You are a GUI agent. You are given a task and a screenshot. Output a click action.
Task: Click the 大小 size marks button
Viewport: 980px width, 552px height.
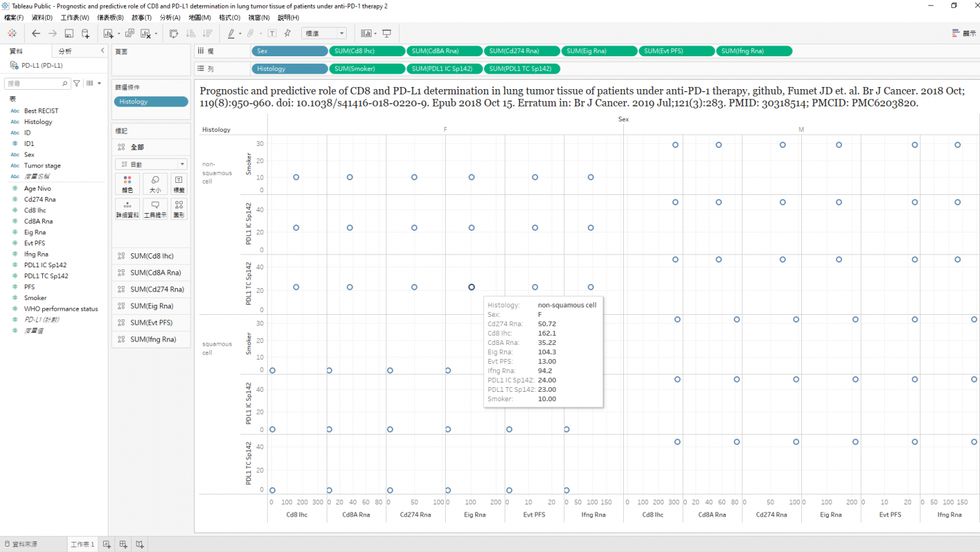(155, 184)
